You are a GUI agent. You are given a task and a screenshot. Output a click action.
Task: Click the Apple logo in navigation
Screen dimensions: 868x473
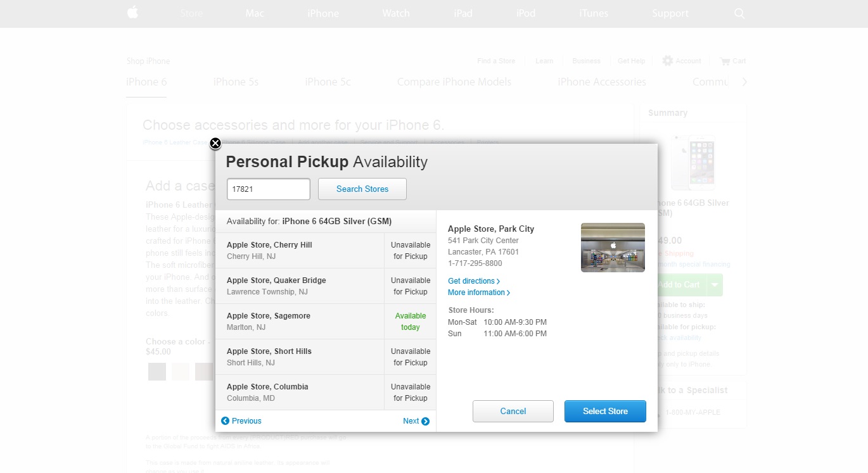(132, 13)
